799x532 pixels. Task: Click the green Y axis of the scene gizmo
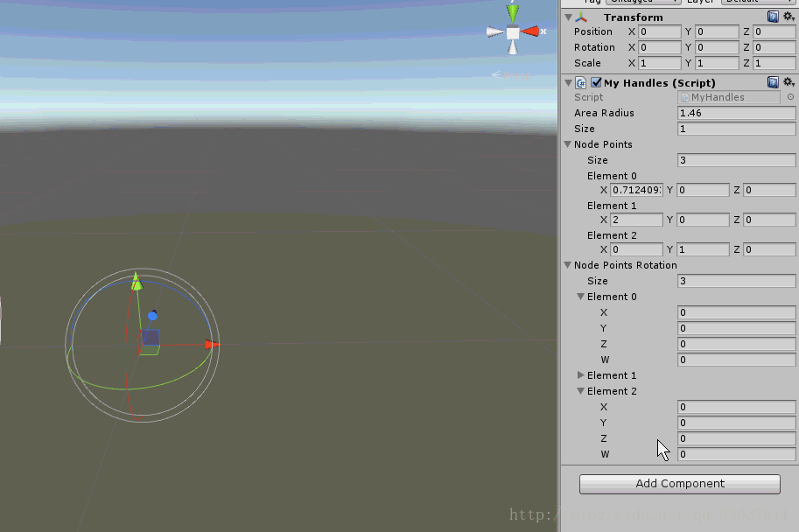click(511, 14)
